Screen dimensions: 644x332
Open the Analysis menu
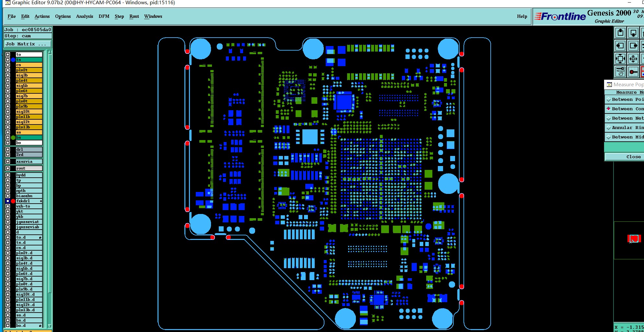click(x=85, y=16)
